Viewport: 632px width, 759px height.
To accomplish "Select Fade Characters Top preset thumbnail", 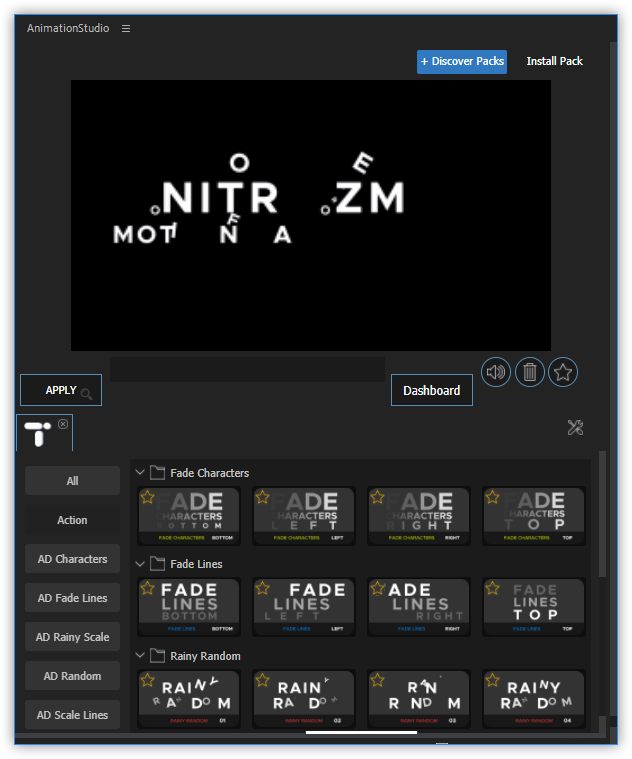I will (534, 516).
